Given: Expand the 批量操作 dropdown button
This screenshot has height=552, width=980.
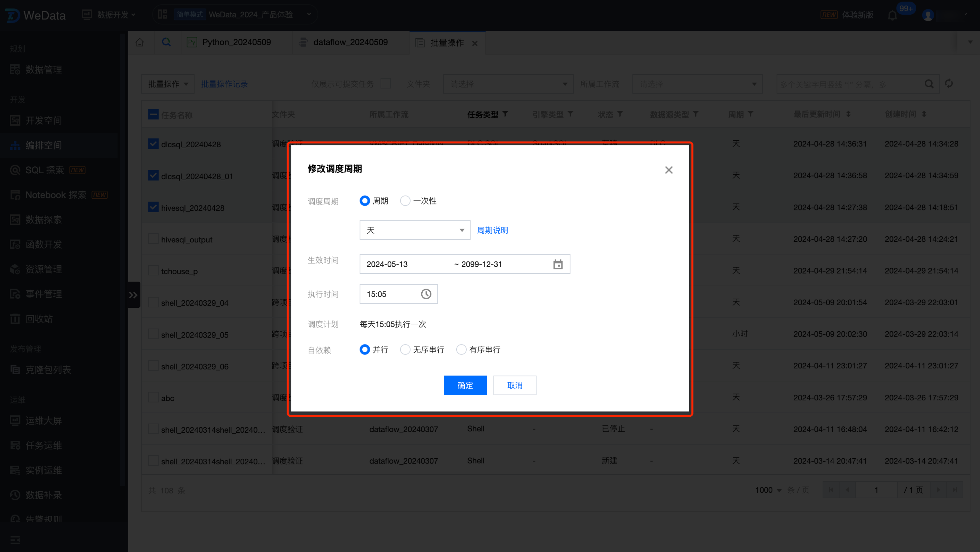Looking at the screenshot, I should 168,84.
